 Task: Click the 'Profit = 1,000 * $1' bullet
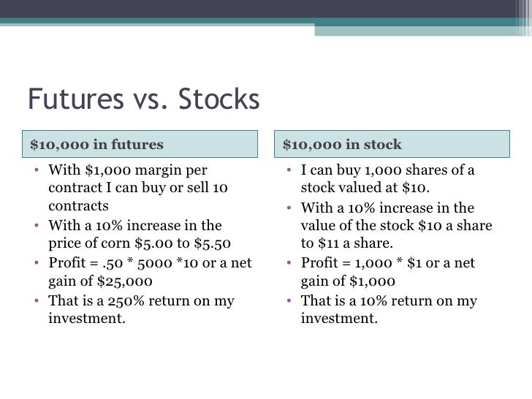[388, 272]
